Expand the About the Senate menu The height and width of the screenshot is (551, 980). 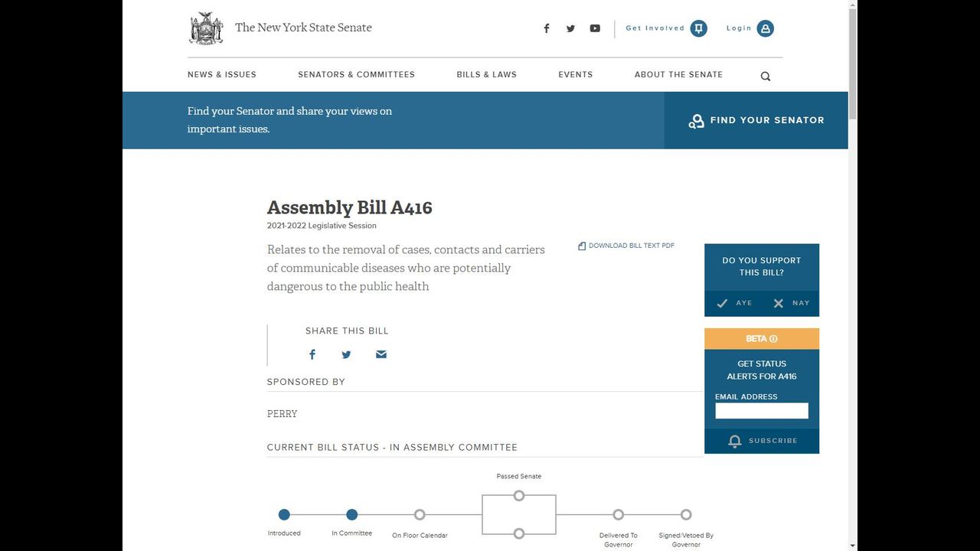click(x=678, y=74)
